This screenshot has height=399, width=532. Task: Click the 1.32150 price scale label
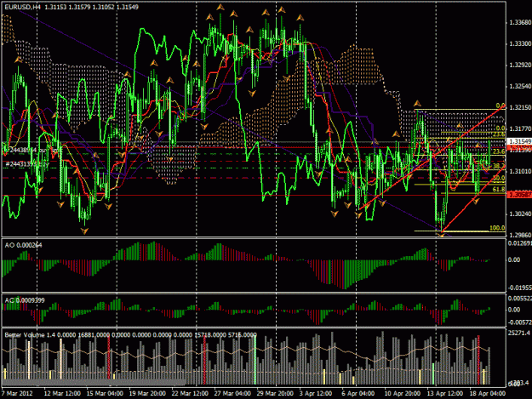[x=520, y=107]
